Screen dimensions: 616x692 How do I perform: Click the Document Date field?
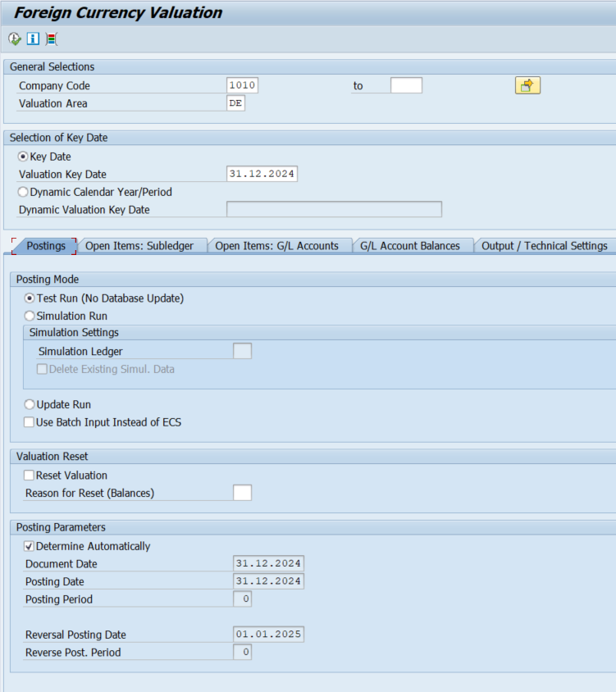268,563
